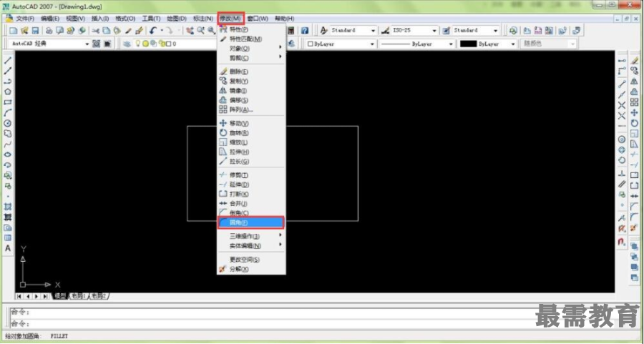Screen dimensions: 644x344
Task: Switch to the 模型 tab
Action: pos(60,296)
